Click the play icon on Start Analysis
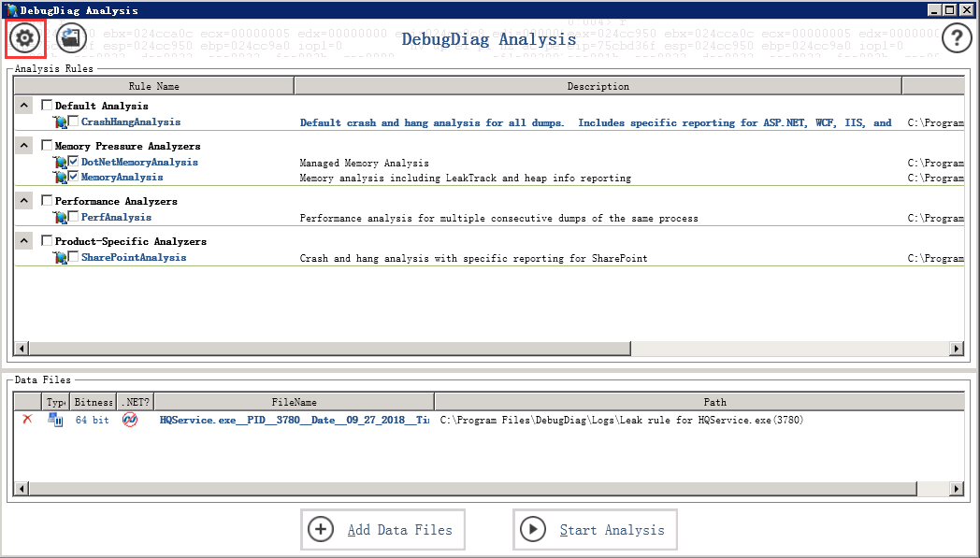Screen dimensions: 980x558 533,529
